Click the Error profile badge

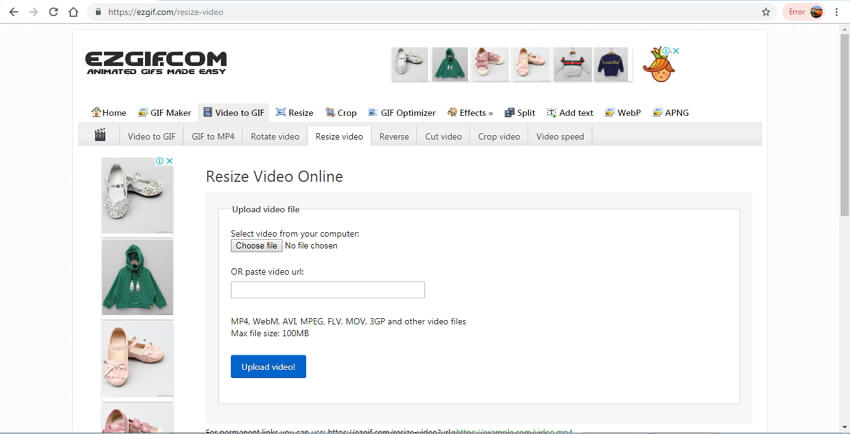803,12
